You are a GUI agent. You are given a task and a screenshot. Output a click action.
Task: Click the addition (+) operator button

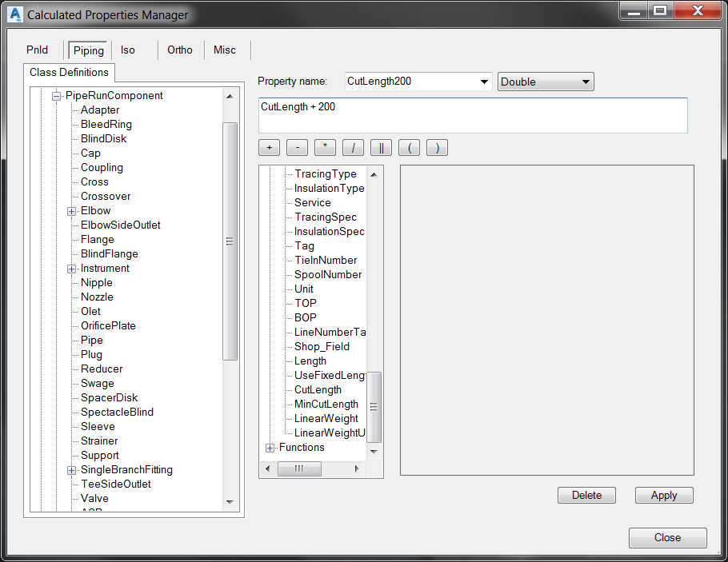[269, 147]
